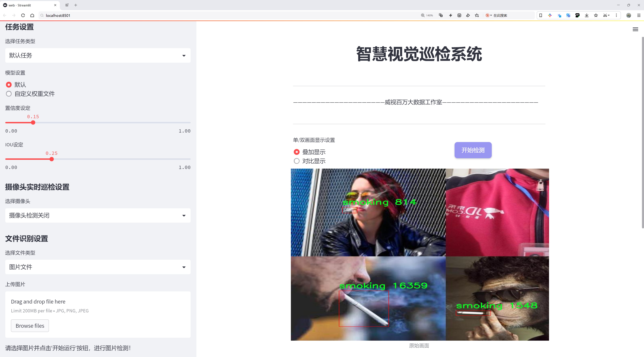Click the page vertical scrollbar
The height and width of the screenshot is (357, 644).
click(x=642, y=132)
